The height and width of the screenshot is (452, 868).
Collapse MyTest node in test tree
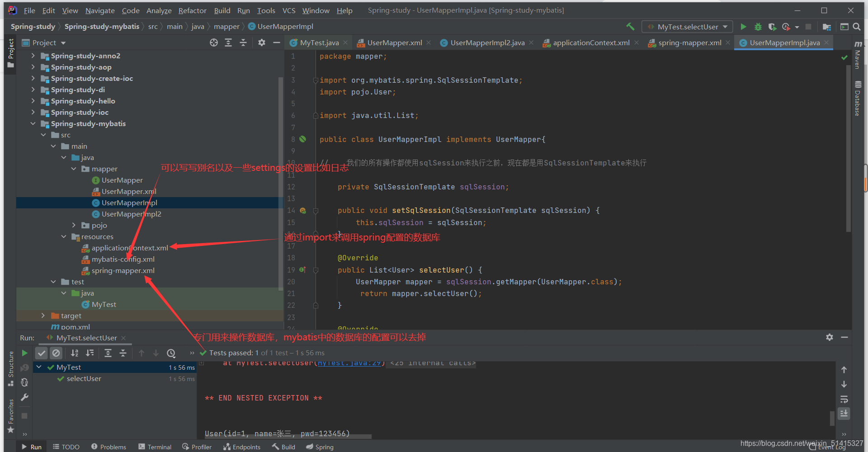[39, 367]
